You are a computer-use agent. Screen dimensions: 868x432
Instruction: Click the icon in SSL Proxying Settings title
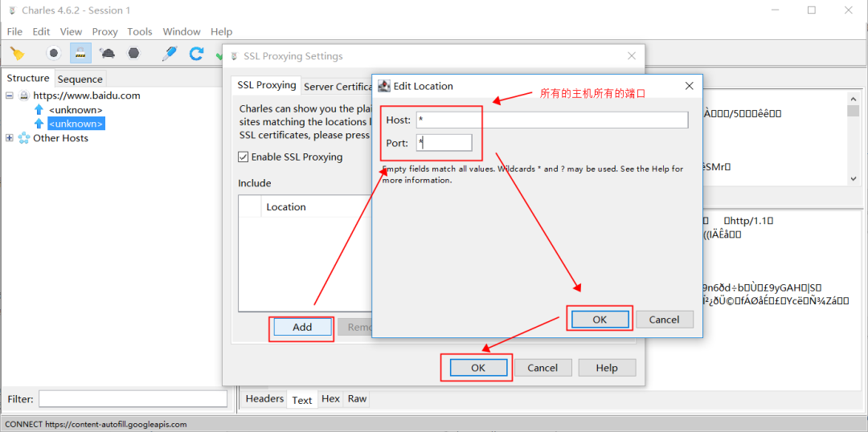(x=235, y=56)
